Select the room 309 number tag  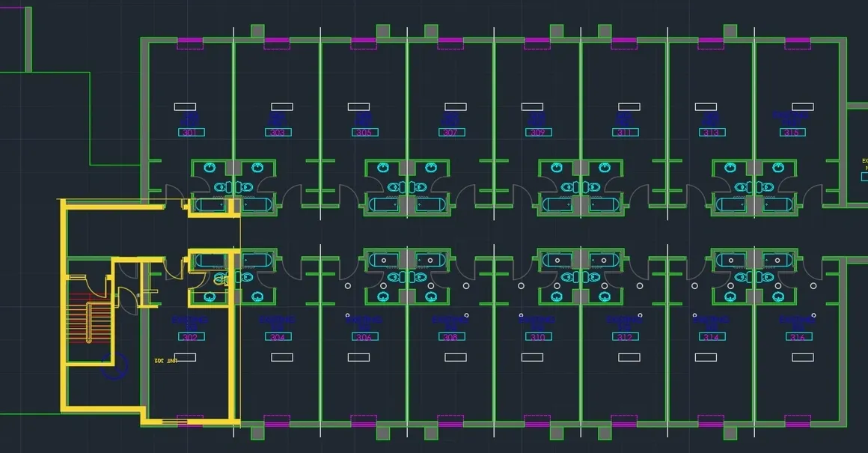pyautogui.click(x=537, y=133)
